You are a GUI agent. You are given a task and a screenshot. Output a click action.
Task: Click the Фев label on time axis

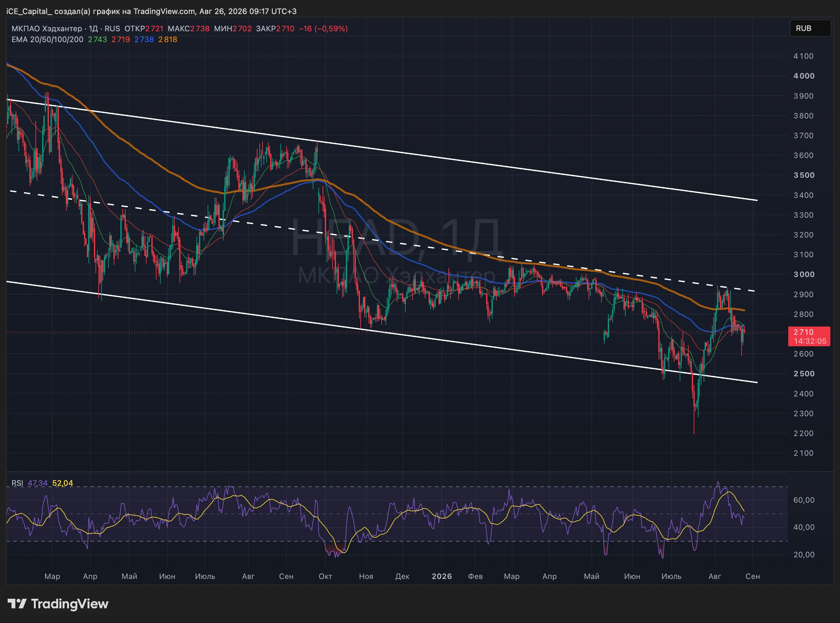(476, 576)
